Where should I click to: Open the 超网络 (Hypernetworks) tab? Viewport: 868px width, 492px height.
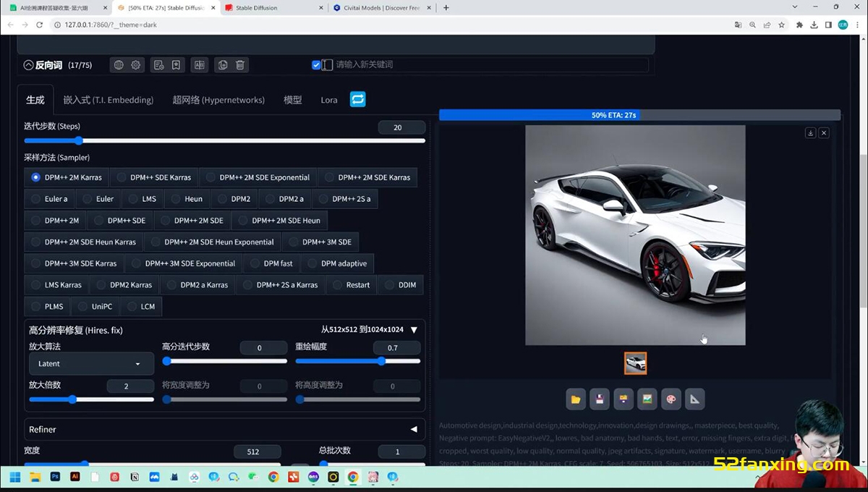[218, 100]
